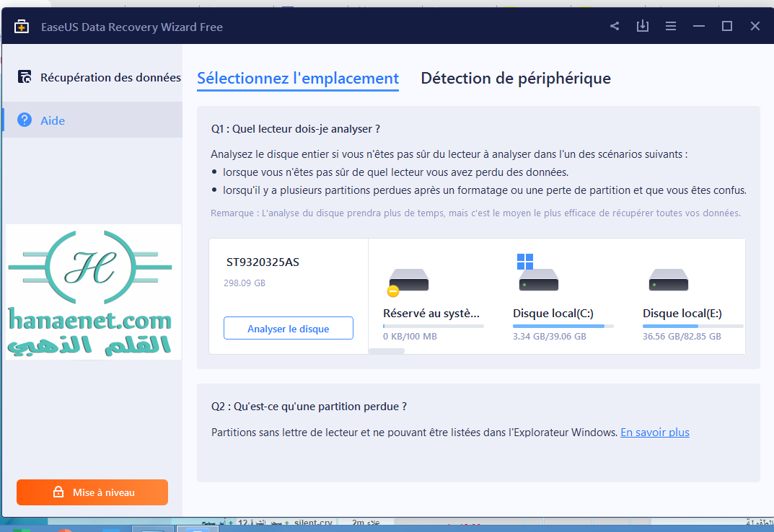Click the Disque local(C:) usage bar
The height and width of the screenshot is (532, 774).
click(563, 327)
